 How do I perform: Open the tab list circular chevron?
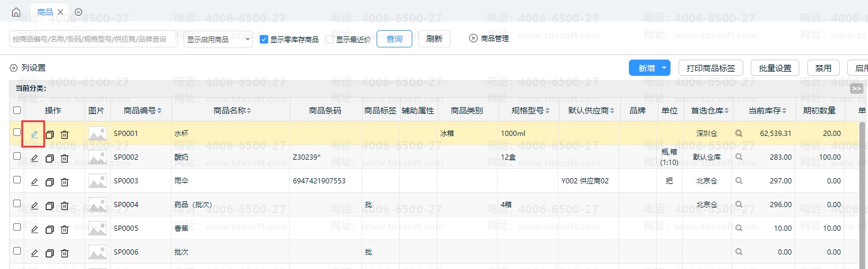pos(79,12)
